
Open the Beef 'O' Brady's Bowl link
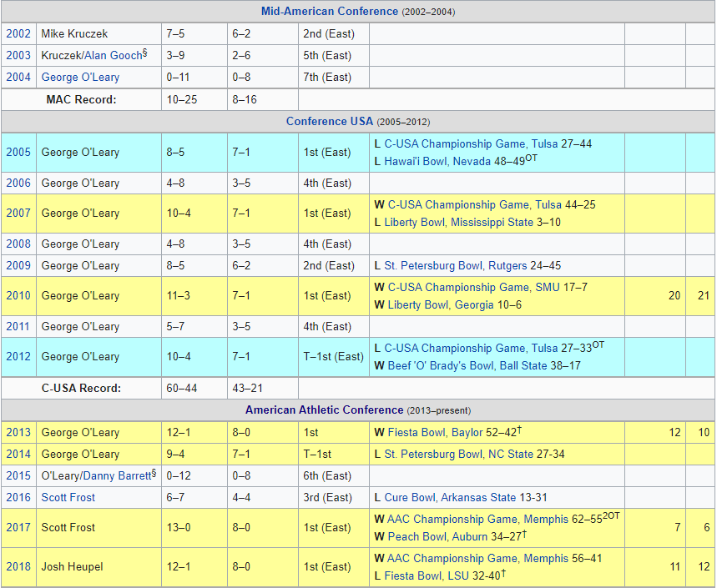(441, 365)
